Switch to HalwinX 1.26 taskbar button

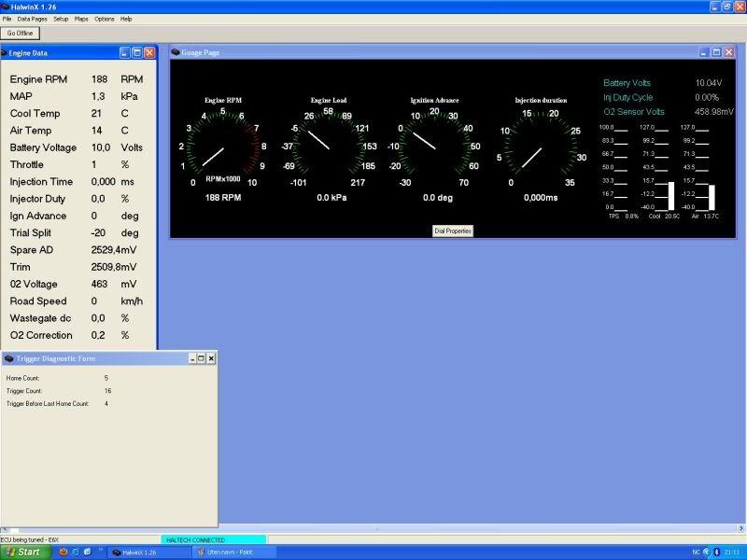[x=149, y=553]
